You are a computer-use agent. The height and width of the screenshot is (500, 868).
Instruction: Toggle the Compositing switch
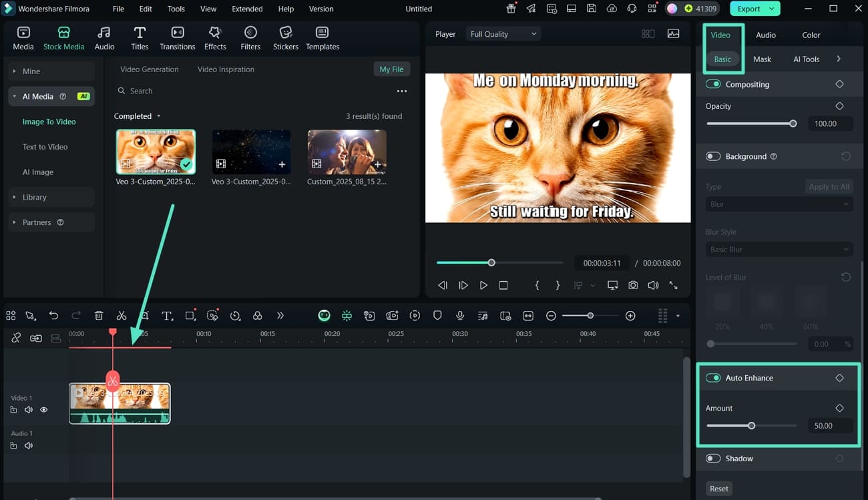click(x=713, y=84)
